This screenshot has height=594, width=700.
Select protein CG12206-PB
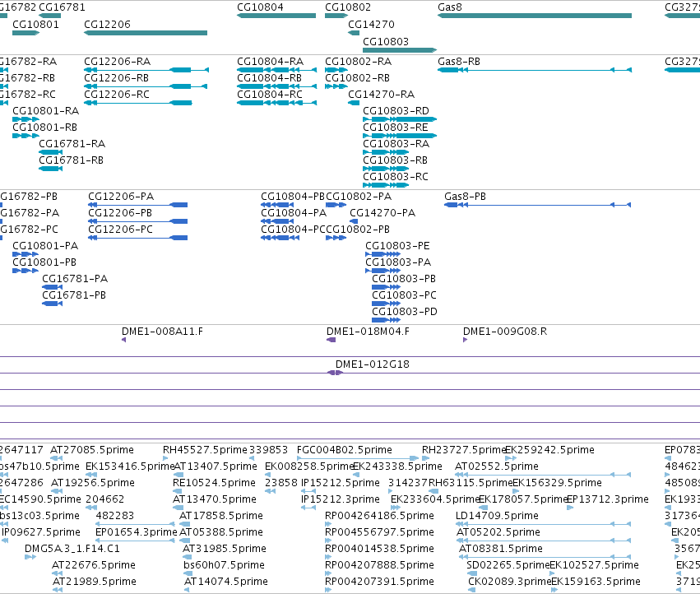(138, 221)
